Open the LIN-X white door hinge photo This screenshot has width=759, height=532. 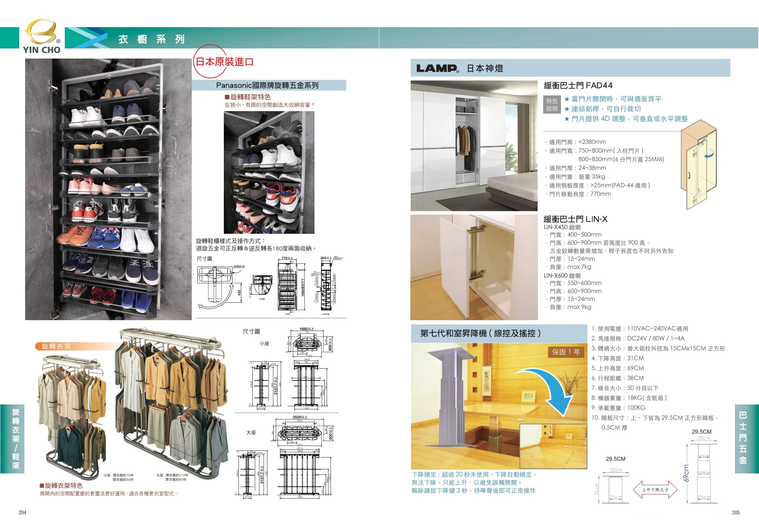(x=474, y=267)
